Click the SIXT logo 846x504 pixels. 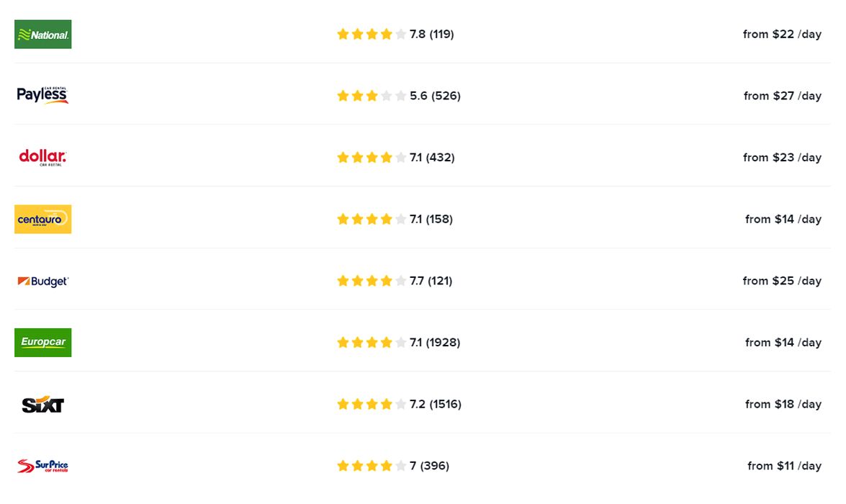[x=42, y=405]
